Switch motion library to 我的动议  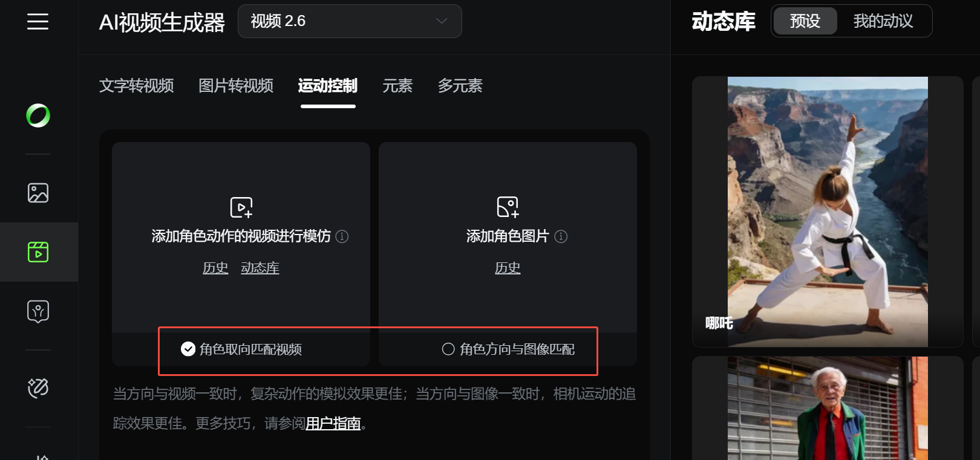click(883, 21)
